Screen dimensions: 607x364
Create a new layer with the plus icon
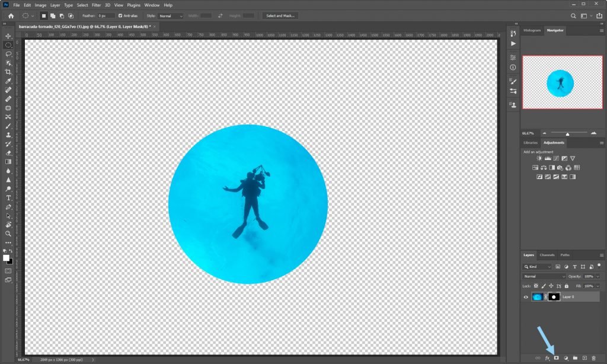click(x=584, y=357)
